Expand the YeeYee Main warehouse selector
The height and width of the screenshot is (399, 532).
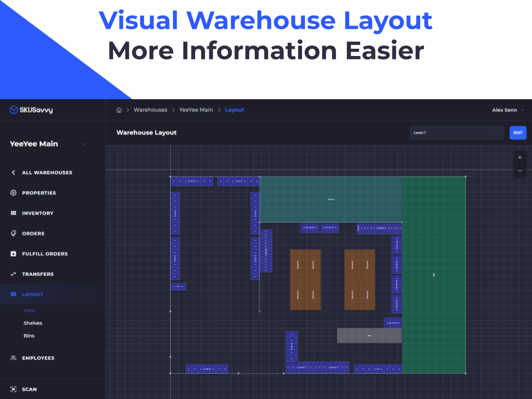tap(84, 144)
